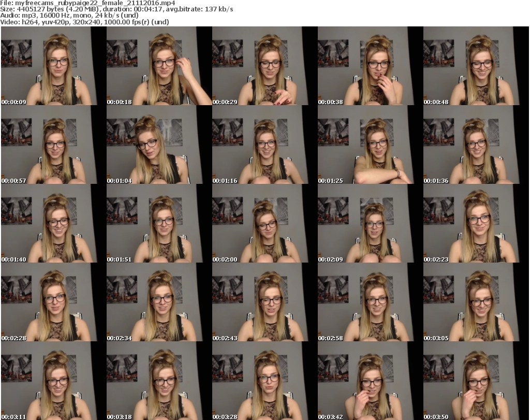Choose the frame timestamped 00:02:58
Screen dimensions: 530x420
coord(371,302)
